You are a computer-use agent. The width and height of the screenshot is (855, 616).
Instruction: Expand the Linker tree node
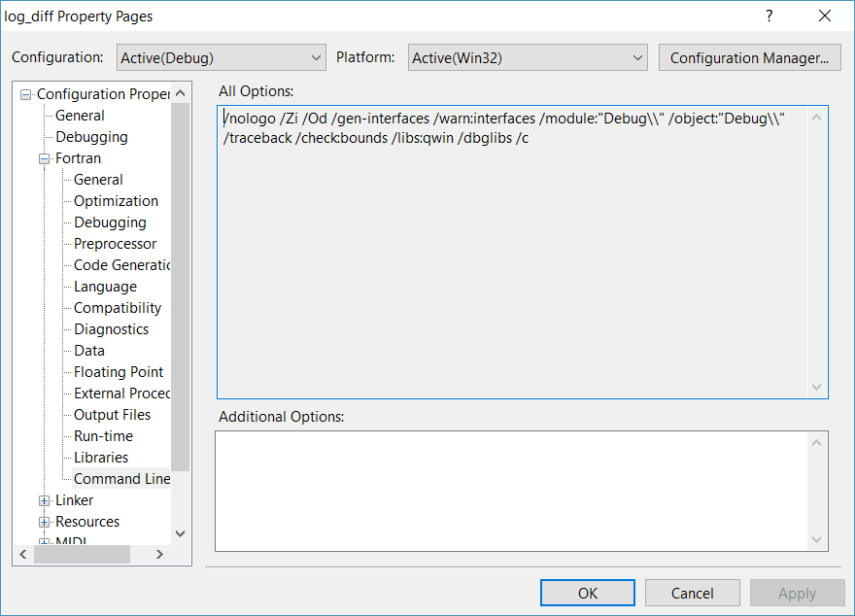[x=44, y=501]
